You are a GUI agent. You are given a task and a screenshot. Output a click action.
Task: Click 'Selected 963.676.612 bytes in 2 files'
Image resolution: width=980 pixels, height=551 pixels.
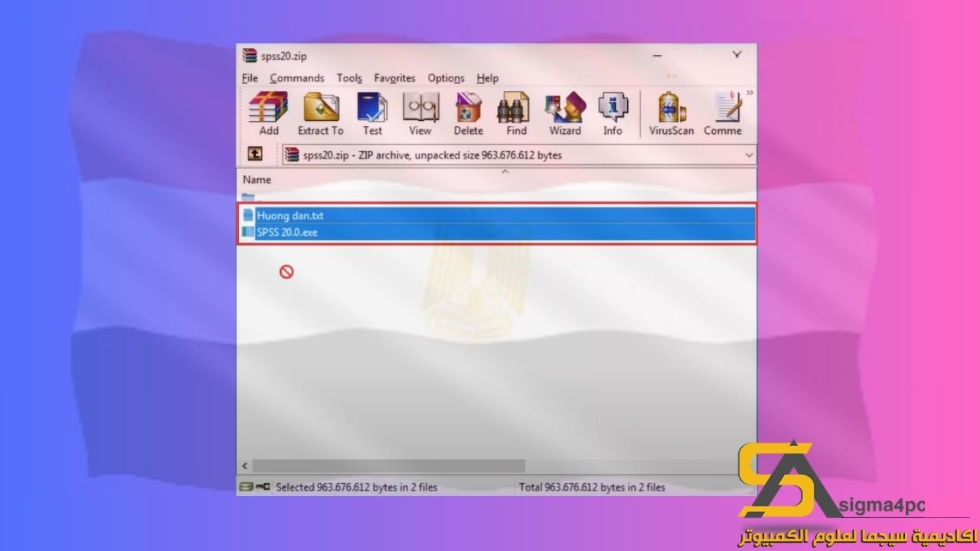coord(356,487)
